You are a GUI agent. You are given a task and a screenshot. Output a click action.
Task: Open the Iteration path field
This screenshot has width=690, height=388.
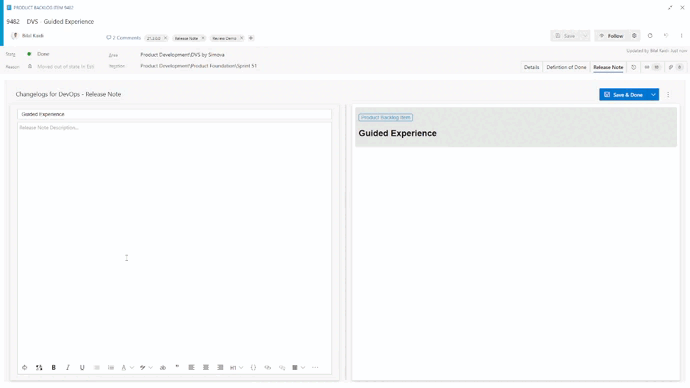[x=198, y=66]
